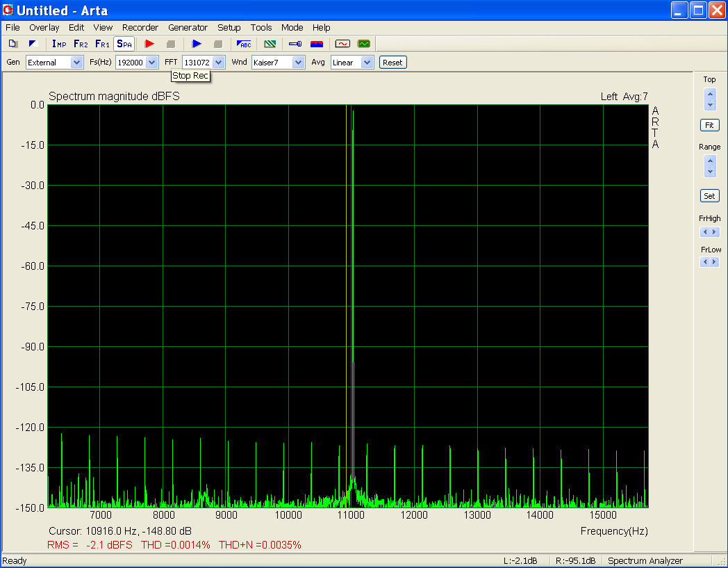
Task: Click the New file toolbar icon
Action: coord(13,44)
